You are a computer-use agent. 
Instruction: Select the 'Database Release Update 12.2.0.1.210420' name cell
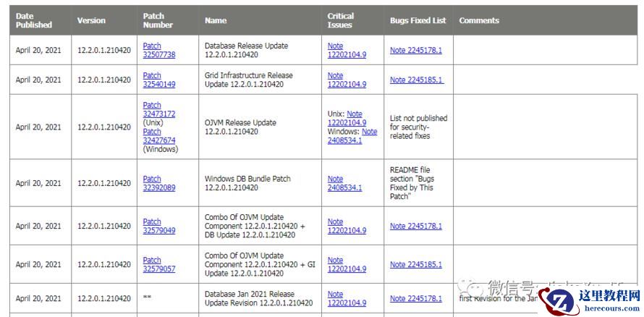(x=260, y=50)
